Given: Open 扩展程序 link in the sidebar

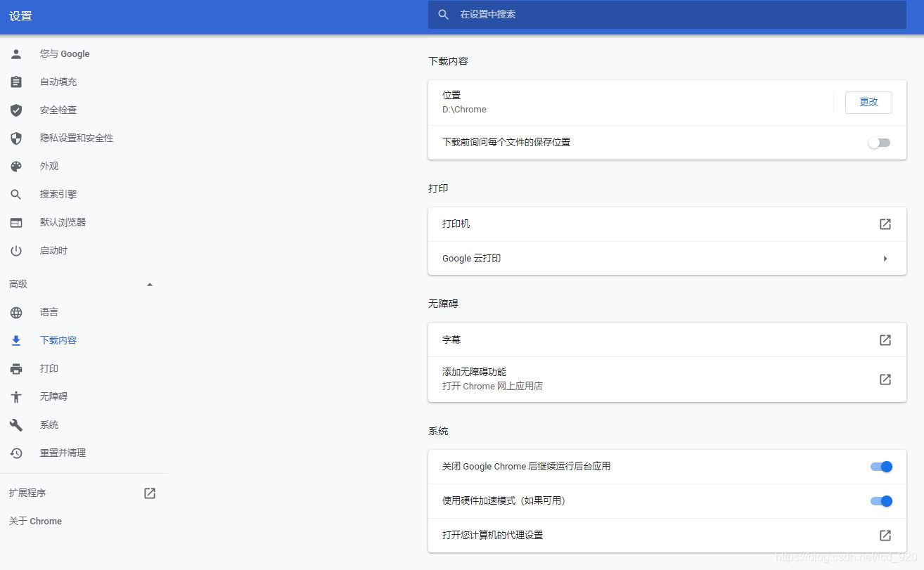Looking at the screenshot, I should coord(27,493).
